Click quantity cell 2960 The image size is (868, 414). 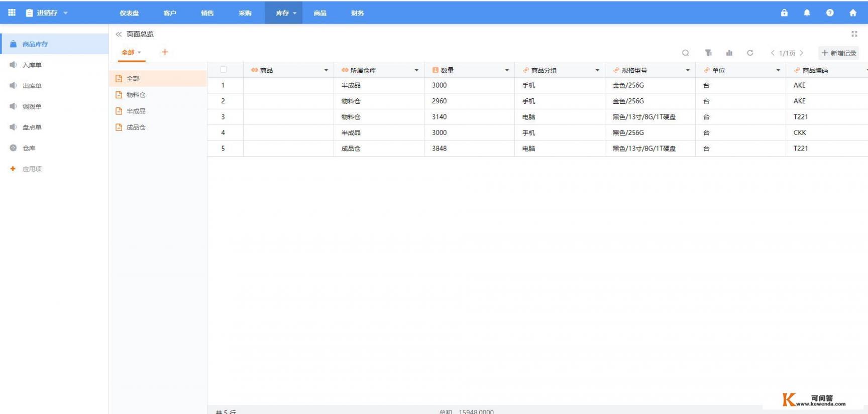click(x=469, y=101)
